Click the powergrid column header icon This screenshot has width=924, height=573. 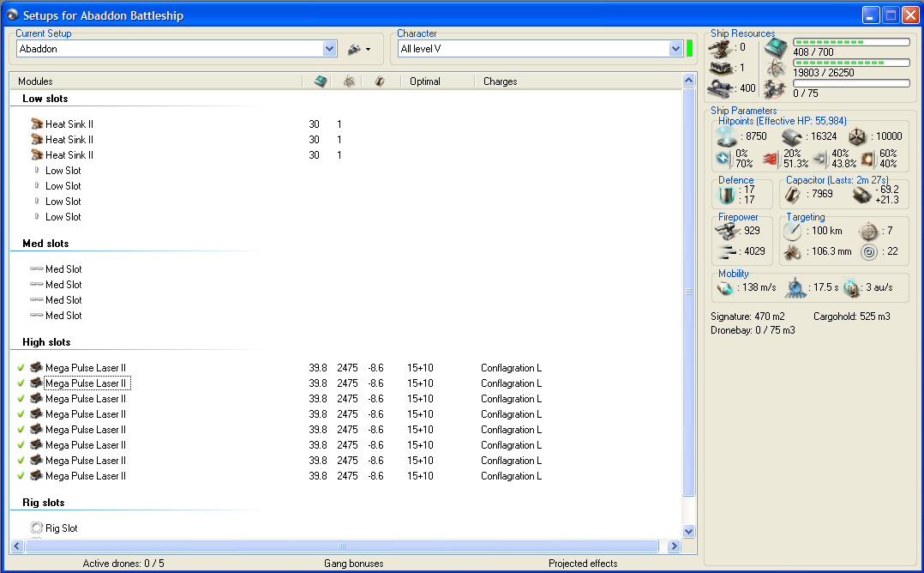click(349, 81)
